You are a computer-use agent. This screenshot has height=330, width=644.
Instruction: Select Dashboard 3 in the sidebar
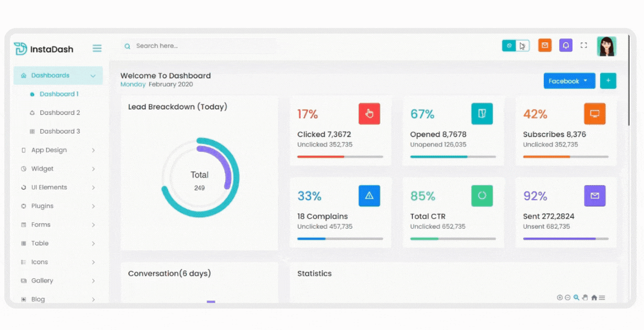pos(59,131)
